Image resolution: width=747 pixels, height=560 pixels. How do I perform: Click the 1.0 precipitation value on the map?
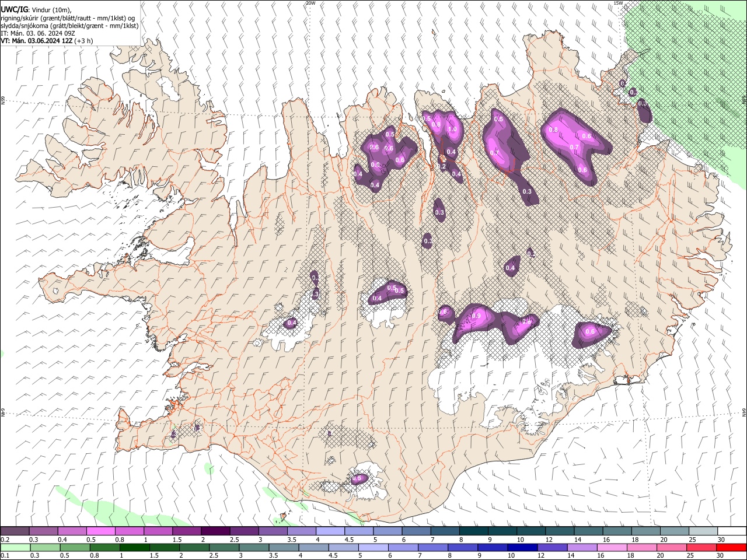[452, 129]
